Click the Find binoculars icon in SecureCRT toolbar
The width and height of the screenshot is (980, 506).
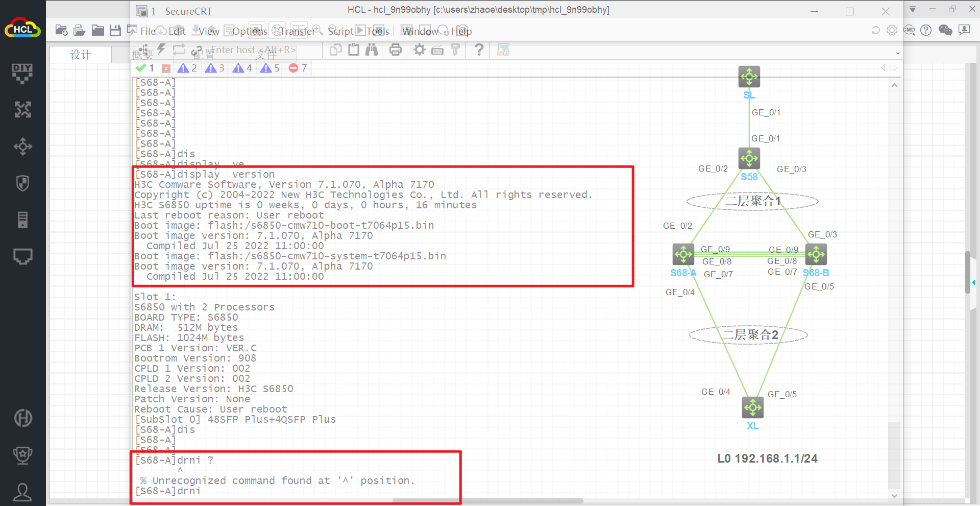(x=372, y=50)
